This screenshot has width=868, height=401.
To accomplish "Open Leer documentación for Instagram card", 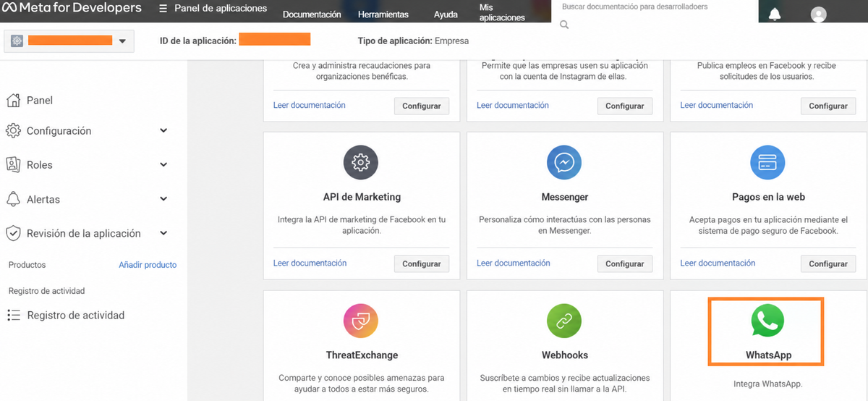I will coord(513,105).
